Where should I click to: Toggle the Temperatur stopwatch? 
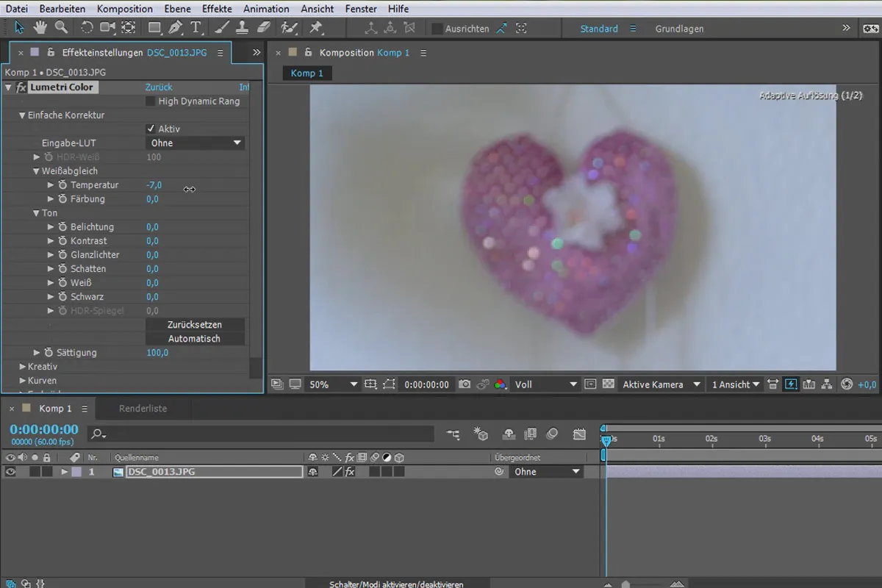62,185
